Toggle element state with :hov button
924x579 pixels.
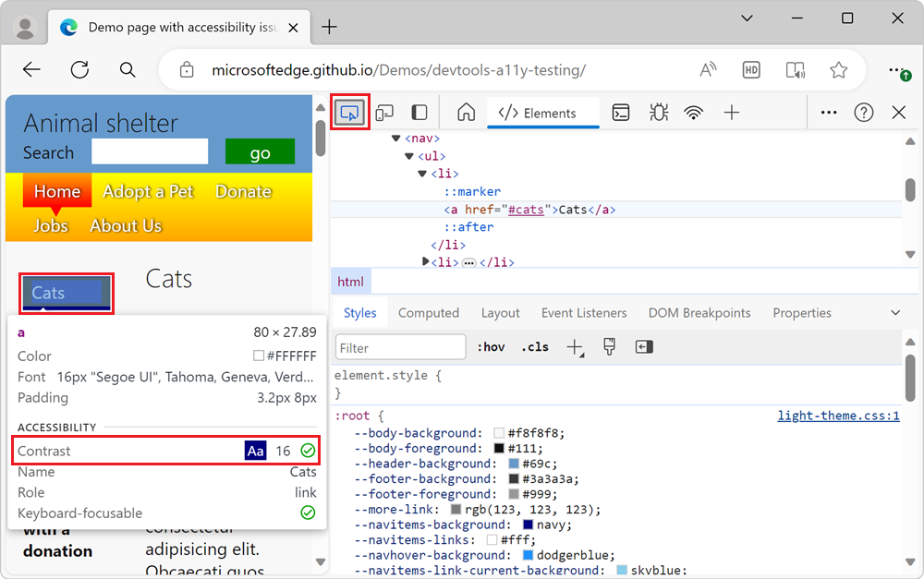pyautogui.click(x=491, y=346)
